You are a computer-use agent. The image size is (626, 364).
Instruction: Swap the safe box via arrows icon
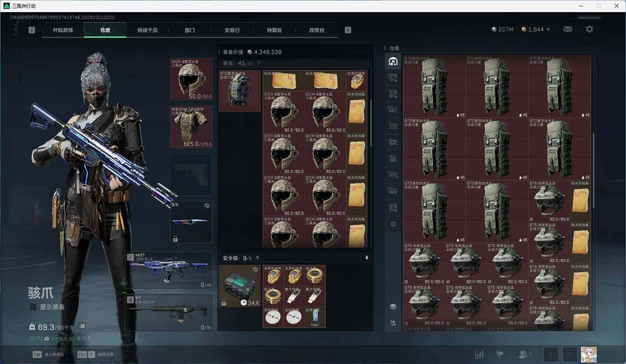pos(255,269)
